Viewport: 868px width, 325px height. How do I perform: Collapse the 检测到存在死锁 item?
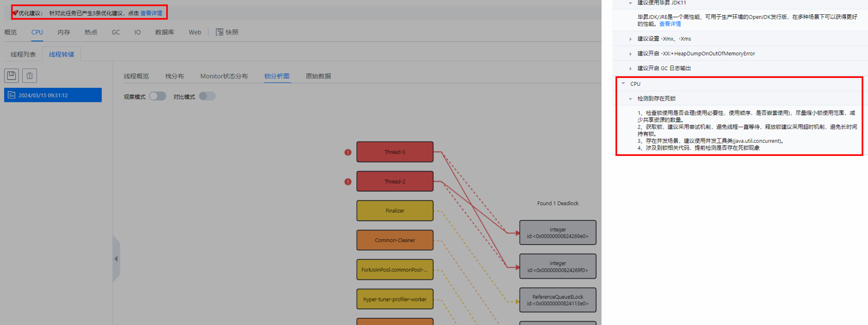tap(631, 99)
